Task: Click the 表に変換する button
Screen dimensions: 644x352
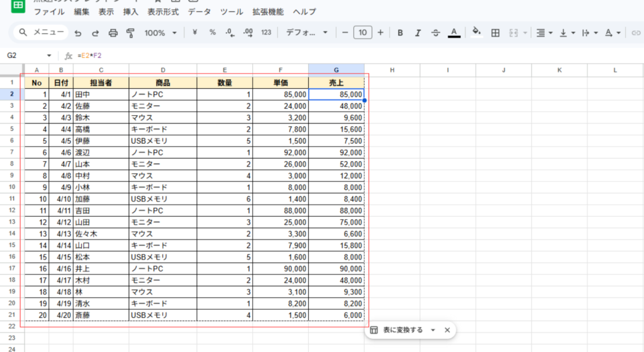Action: pyautogui.click(x=402, y=330)
